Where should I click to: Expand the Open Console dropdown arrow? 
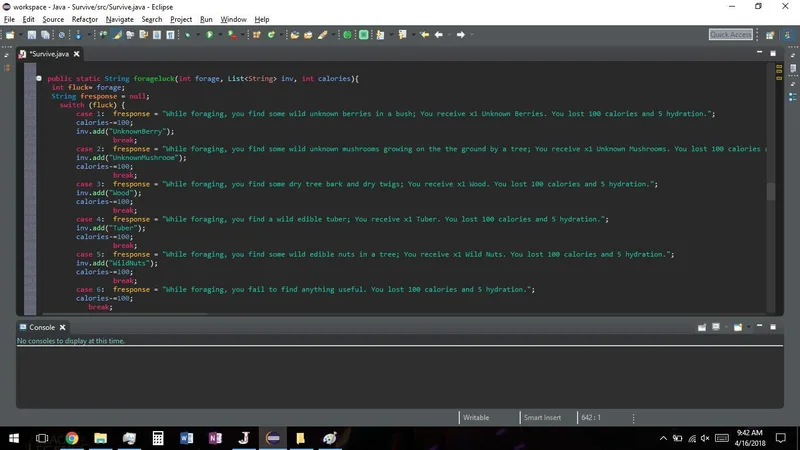click(748, 327)
